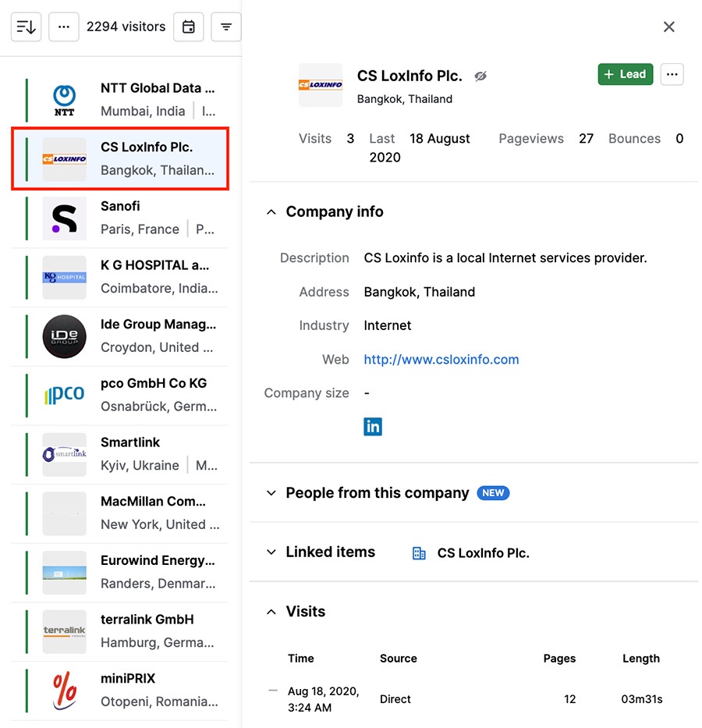Click the NEW badge beside People from this company
This screenshot has width=702, height=728.
click(493, 492)
